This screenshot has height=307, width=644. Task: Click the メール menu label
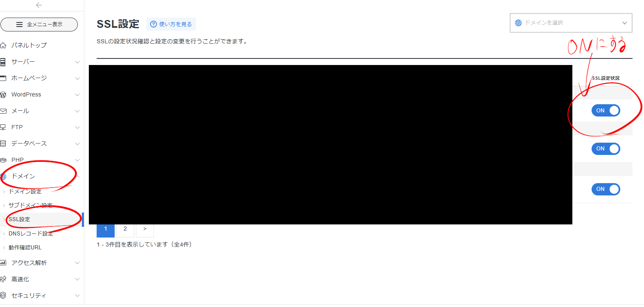coord(20,111)
